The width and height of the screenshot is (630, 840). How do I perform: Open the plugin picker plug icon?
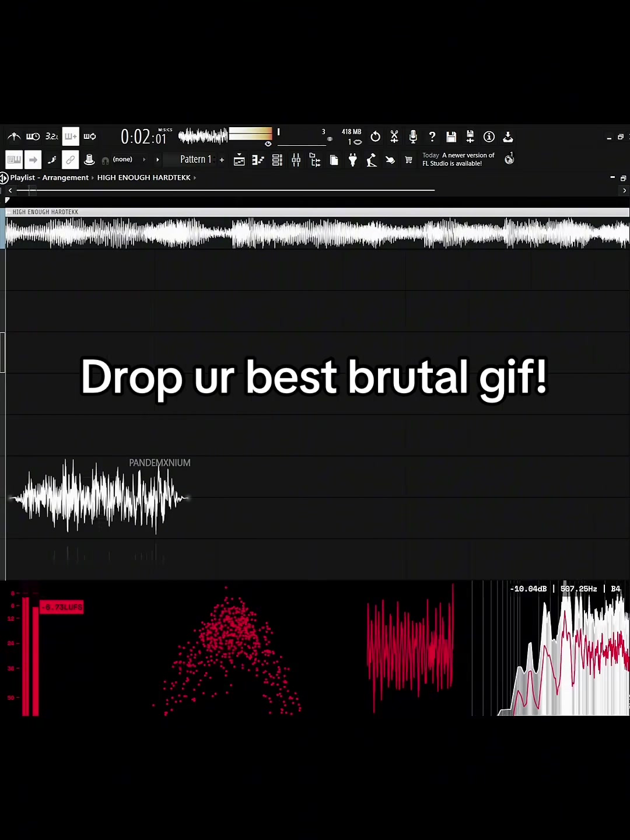click(353, 160)
